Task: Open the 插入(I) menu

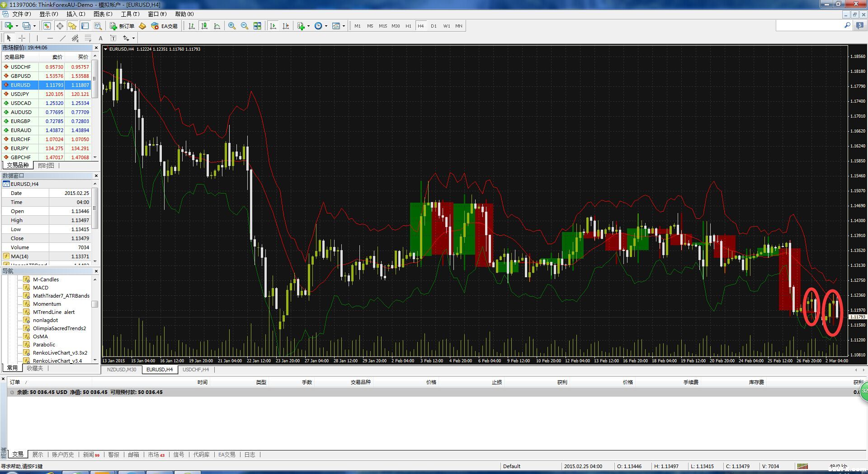Action: coord(75,14)
